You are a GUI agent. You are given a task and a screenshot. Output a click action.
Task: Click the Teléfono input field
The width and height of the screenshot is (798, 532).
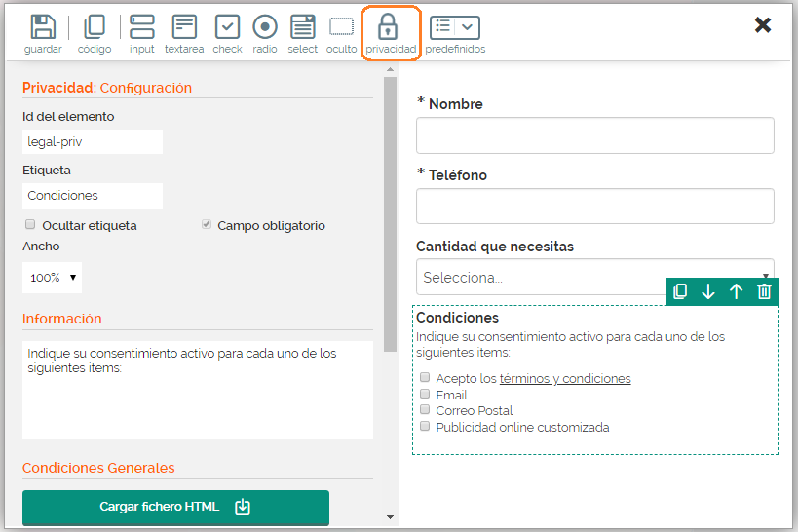click(x=595, y=207)
